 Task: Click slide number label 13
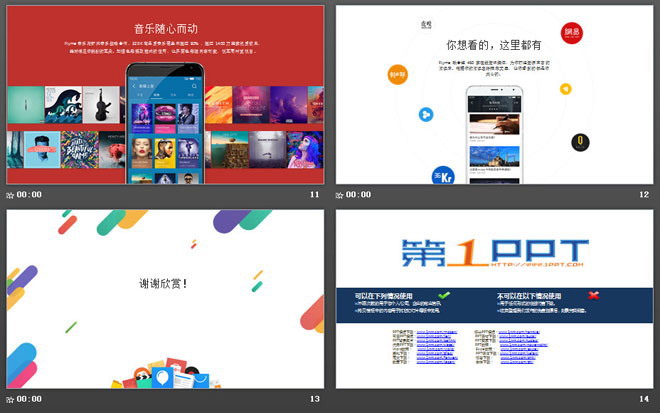point(314,399)
